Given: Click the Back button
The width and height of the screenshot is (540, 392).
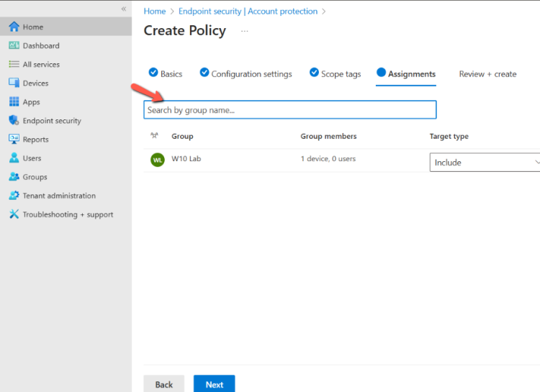Looking at the screenshot, I should 164,384.
